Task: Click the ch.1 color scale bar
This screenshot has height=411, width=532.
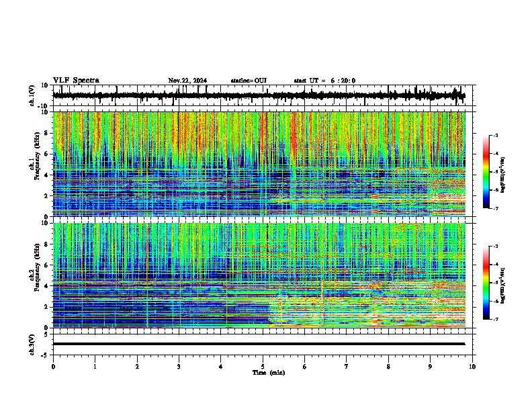Action: (486, 172)
